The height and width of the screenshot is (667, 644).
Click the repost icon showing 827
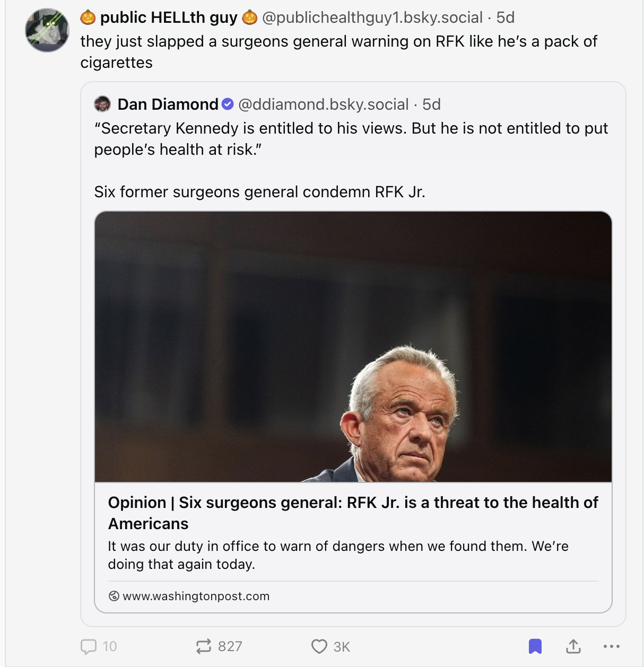pyautogui.click(x=203, y=646)
